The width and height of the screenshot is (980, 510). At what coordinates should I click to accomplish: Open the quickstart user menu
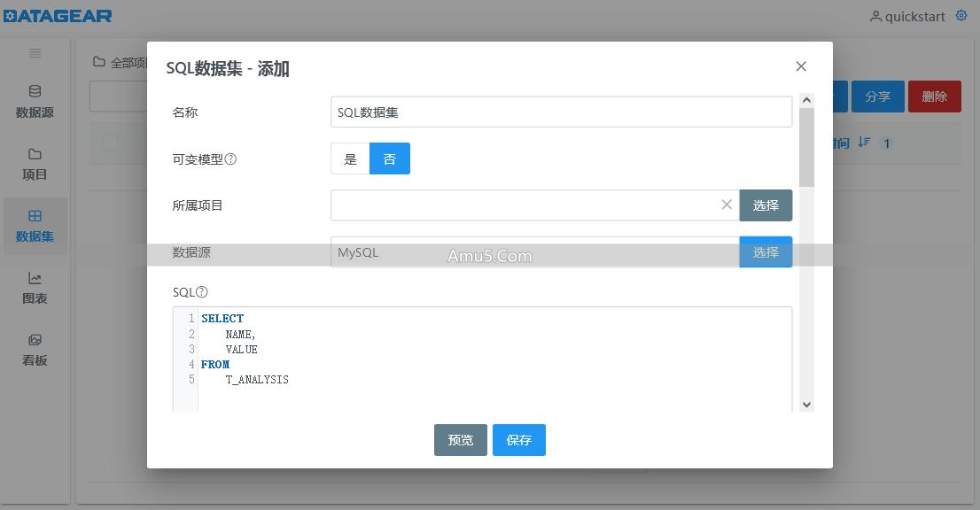[909, 15]
